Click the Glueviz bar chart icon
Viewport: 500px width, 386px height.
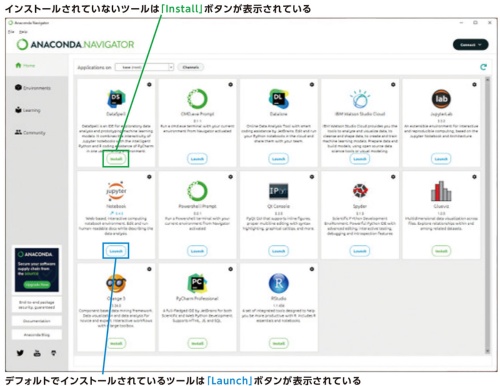click(441, 191)
